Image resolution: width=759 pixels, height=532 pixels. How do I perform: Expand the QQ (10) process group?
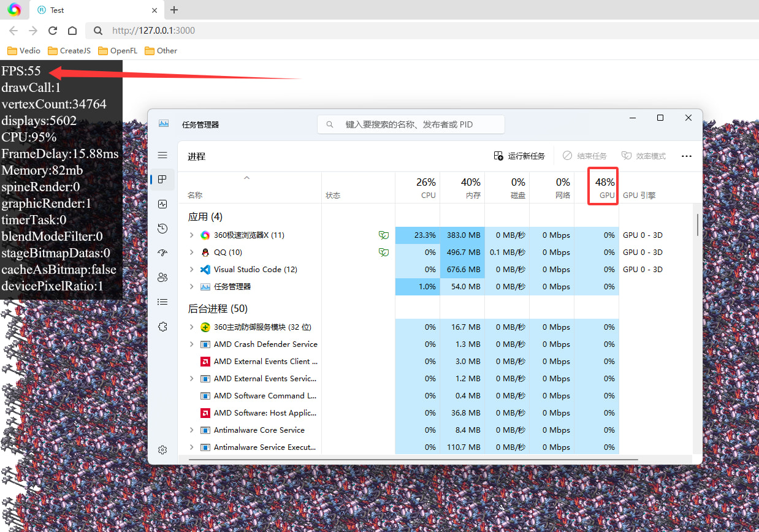click(x=192, y=253)
